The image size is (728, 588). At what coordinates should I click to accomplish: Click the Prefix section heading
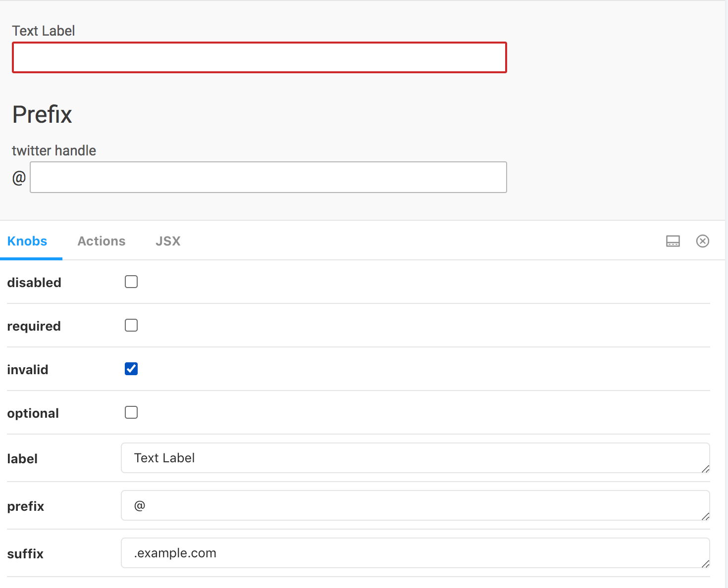42,114
